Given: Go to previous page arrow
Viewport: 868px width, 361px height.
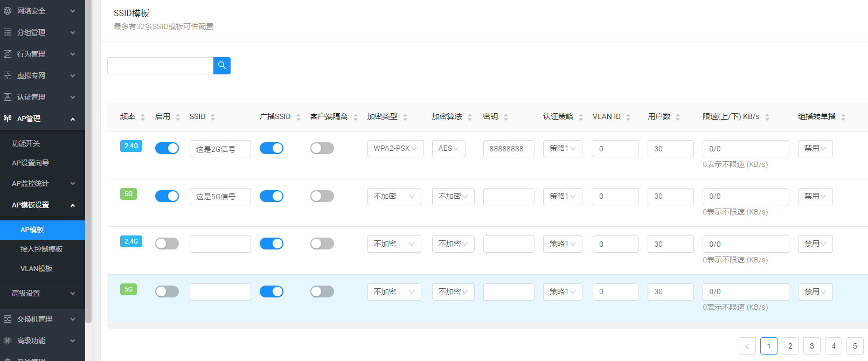Looking at the screenshot, I should (x=747, y=346).
